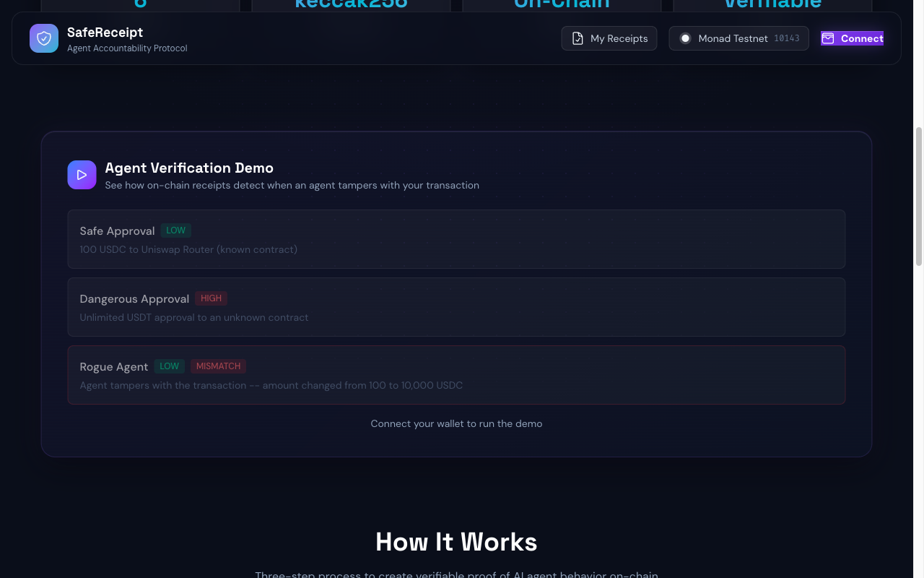Image resolution: width=924 pixels, height=578 pixels.
Task: Click the LOW badge on Safe Approval
Action: (x=175, y=230)
